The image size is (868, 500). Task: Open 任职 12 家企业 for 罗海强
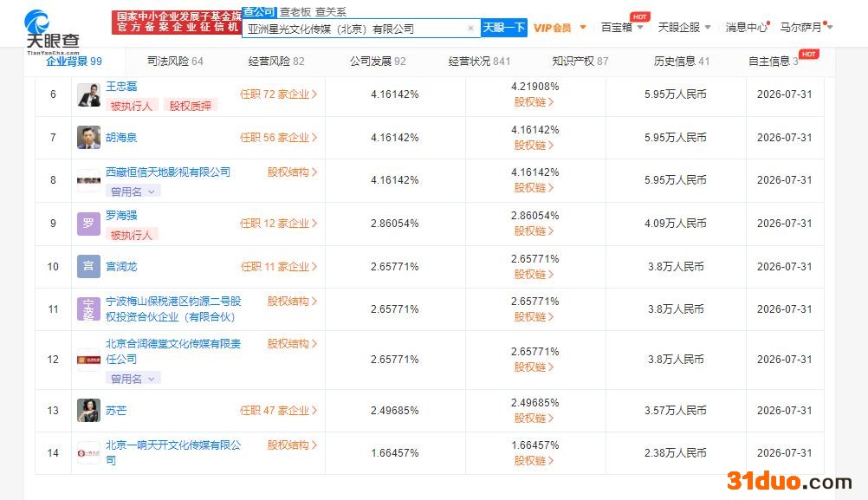(x=278, y=224)
